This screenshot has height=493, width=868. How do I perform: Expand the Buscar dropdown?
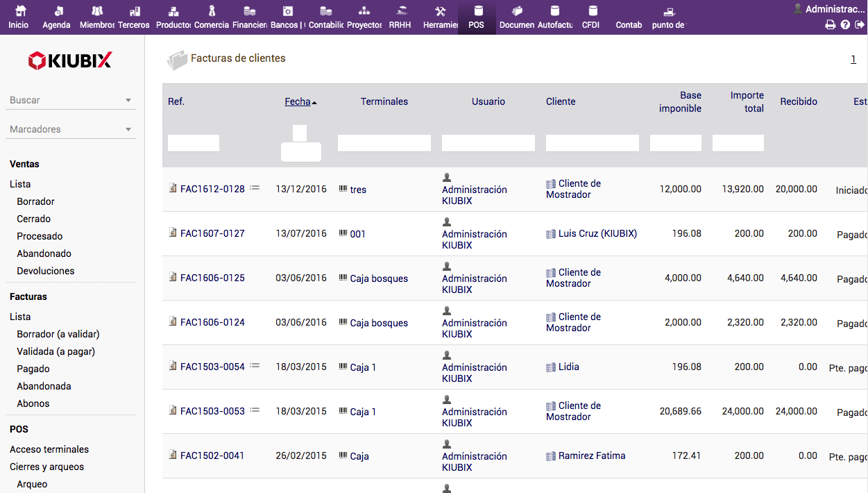click(128, 101)
